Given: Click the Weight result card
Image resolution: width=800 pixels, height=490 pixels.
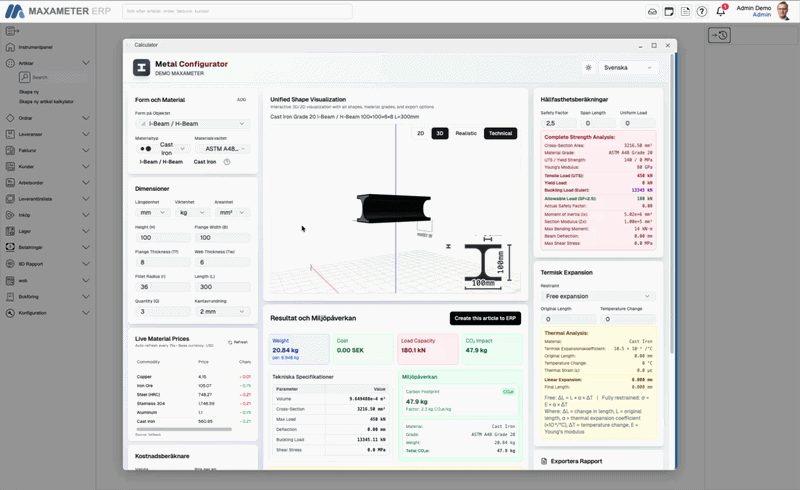Looking at the screenshot, I should point(299,349).
